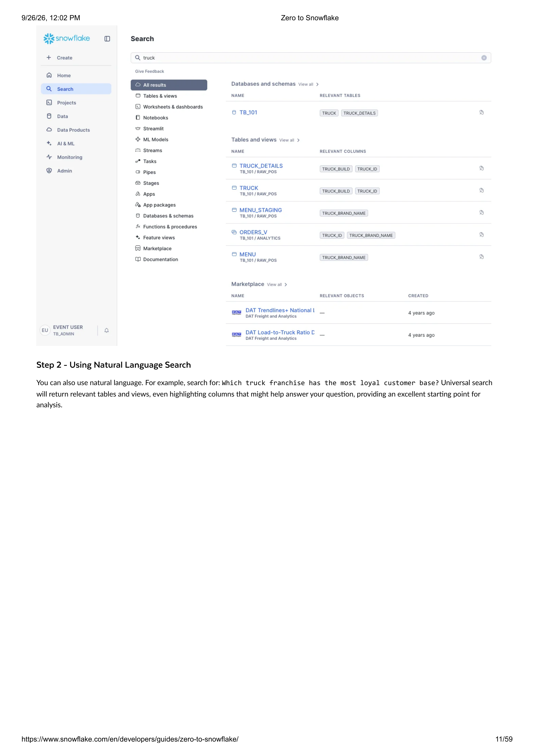Open TRUCK_DETAILS table link
The width and height of the screenshot is (534, 756).
261,166
